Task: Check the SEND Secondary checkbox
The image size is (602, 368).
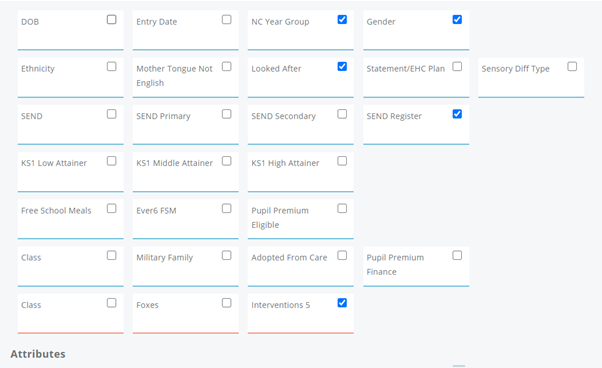Action: [x=342, y=114]
